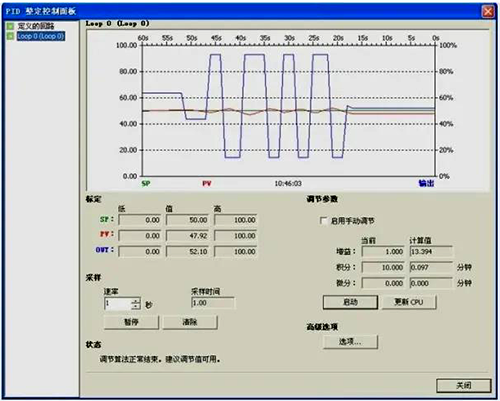The width and height of the screenshot is (500, 401).
Task: Open advanced options with 选项... button
Action: coord(350,342)
